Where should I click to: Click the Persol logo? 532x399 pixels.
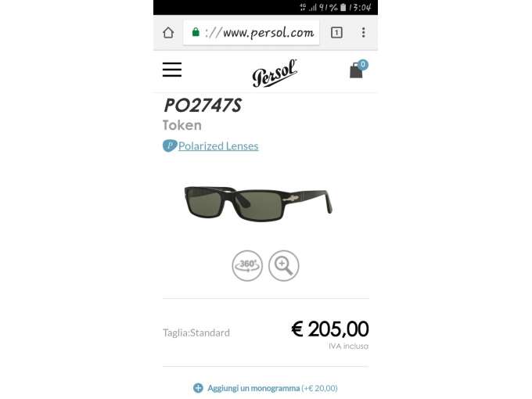point(275,73)
